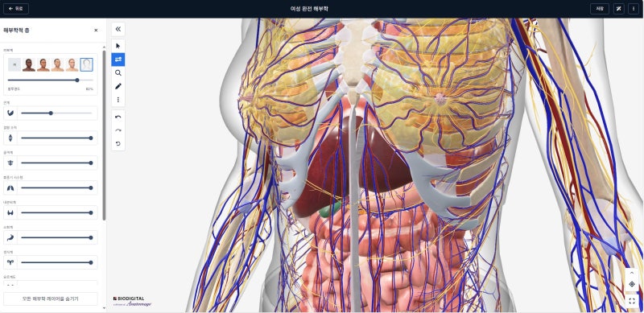Open top-right vertical dots menu
Image resolution: width=644 pixels, height=313 pixels.
[x=634, y=9]
